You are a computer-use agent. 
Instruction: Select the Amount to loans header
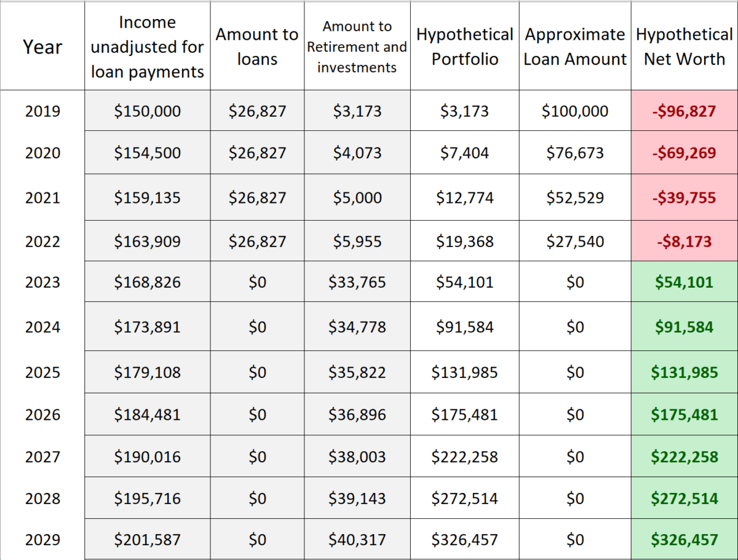click(257, 46)
